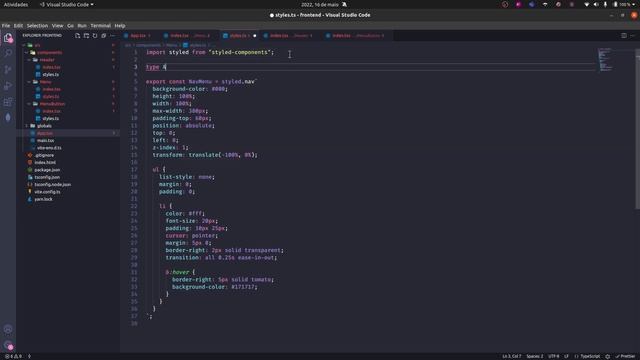The image size is (640, 360).
Task: Open the Explorer view in the activity bar
Action: pyautogui.click(x=8, y=38)
